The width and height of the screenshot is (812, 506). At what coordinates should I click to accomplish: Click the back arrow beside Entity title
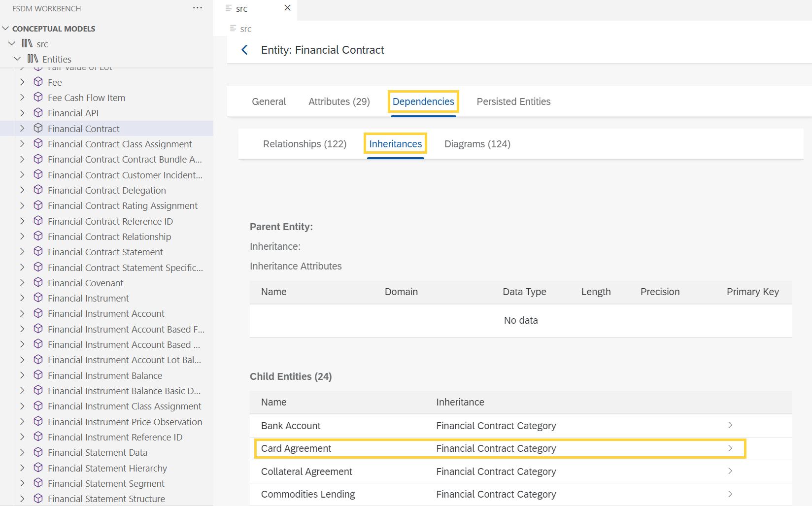click(244, 50)
